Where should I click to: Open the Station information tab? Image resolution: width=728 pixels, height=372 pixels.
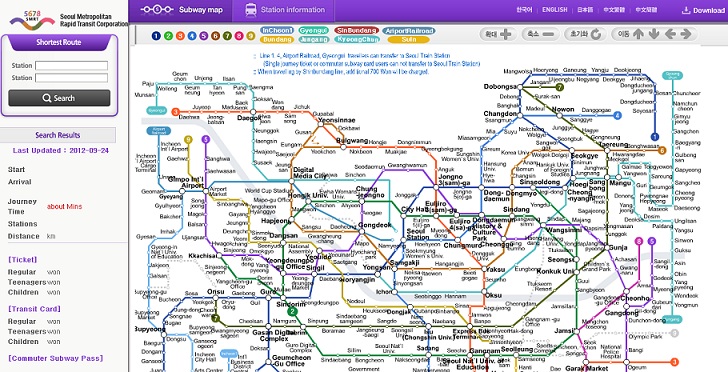(x=284, y=10)
